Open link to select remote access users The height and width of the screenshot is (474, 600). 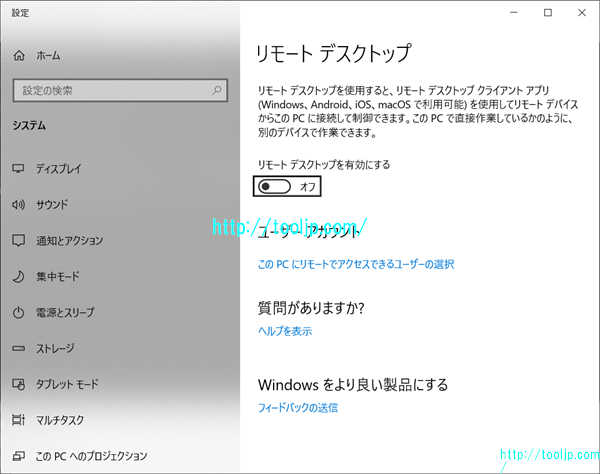(356, 264)
